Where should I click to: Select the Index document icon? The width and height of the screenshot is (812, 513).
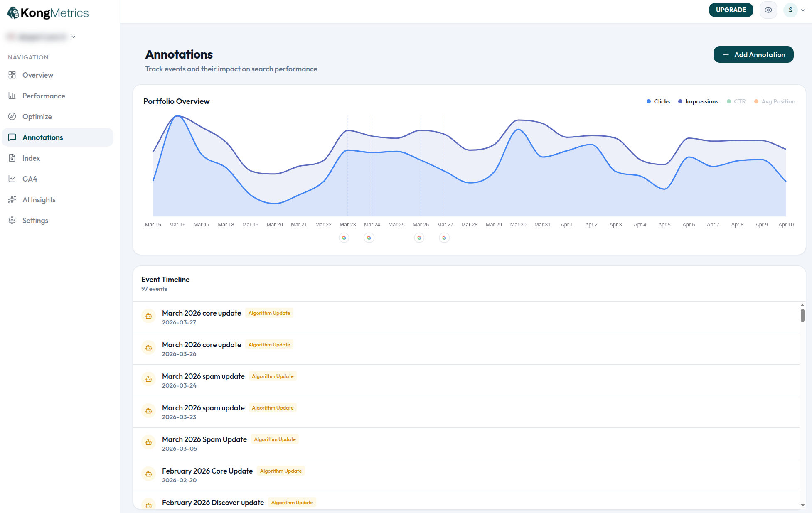[x=12, y=158]
